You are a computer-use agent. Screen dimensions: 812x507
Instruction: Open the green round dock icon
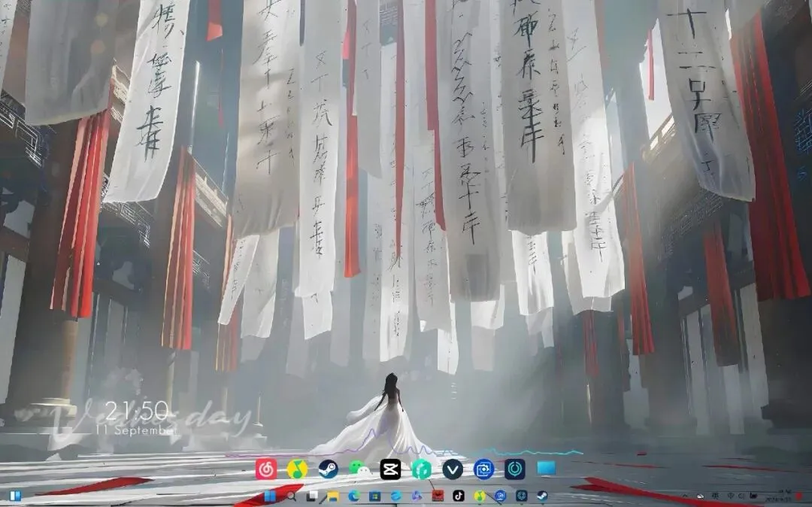(x=422, y=469)
